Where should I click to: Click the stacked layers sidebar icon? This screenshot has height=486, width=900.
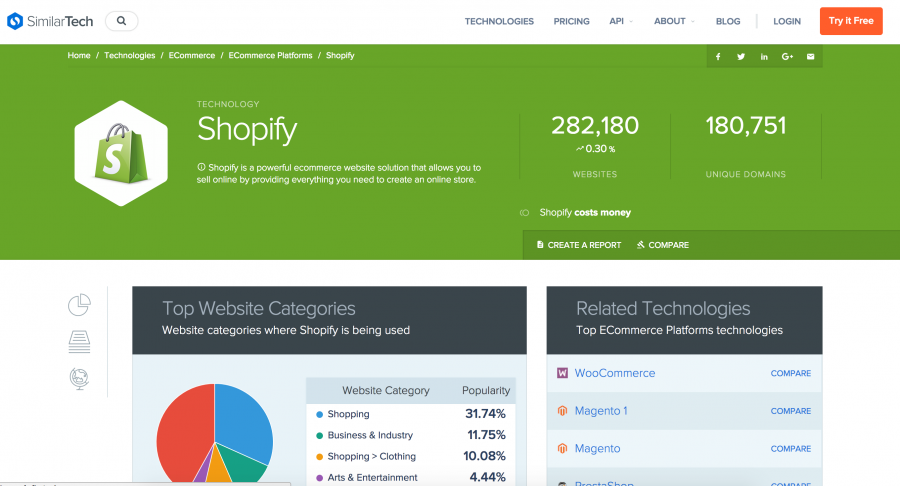pos(79,341)
